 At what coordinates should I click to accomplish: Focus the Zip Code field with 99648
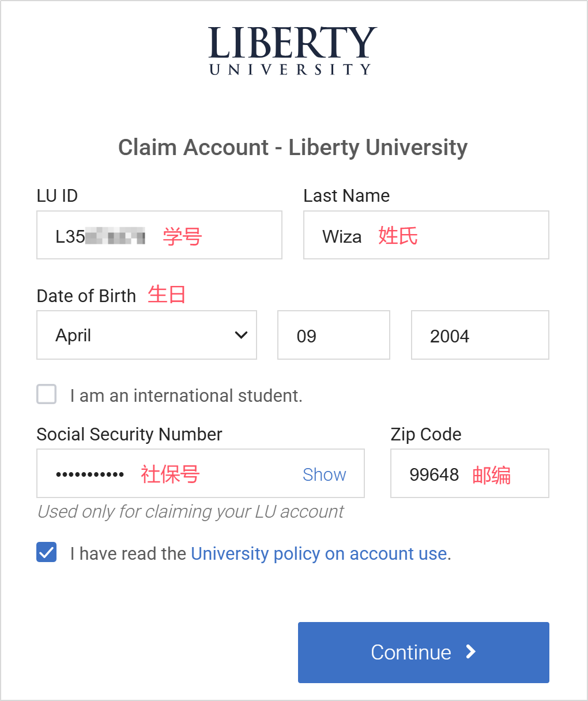(469, 474)
